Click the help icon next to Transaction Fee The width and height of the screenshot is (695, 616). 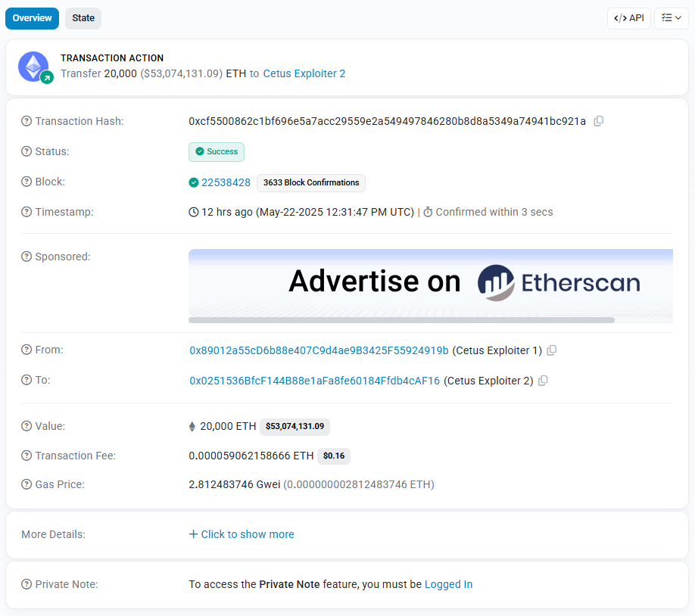point(26,456)
